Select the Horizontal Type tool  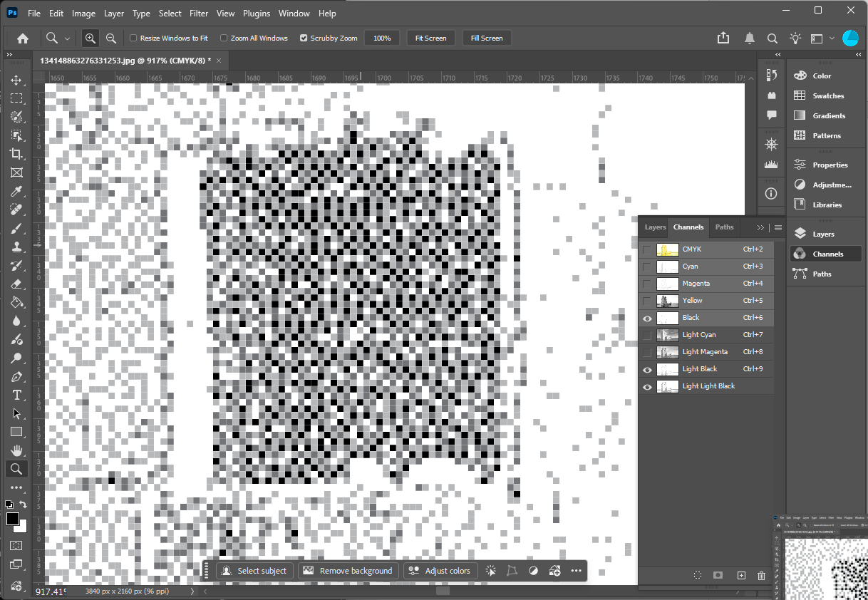[x=16, y=395]
